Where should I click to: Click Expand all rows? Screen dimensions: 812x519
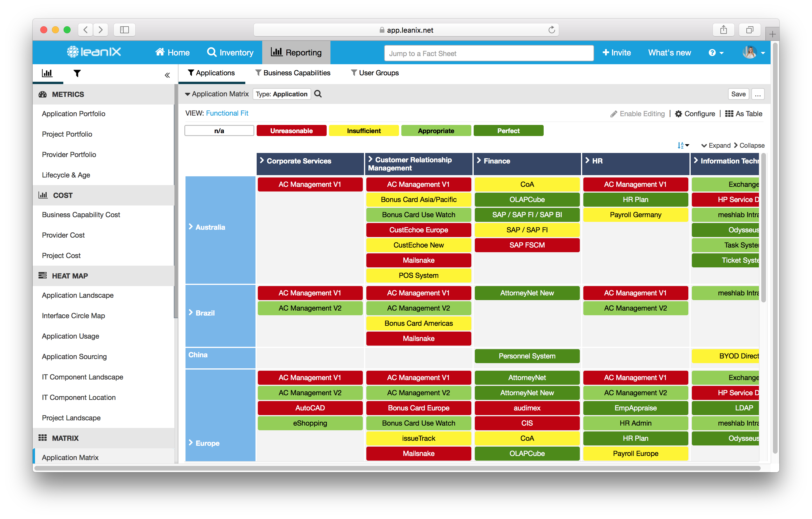coord(716,145)
